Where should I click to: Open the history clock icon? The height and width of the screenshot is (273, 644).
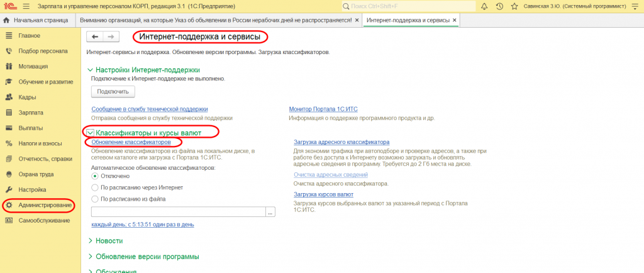499,6
